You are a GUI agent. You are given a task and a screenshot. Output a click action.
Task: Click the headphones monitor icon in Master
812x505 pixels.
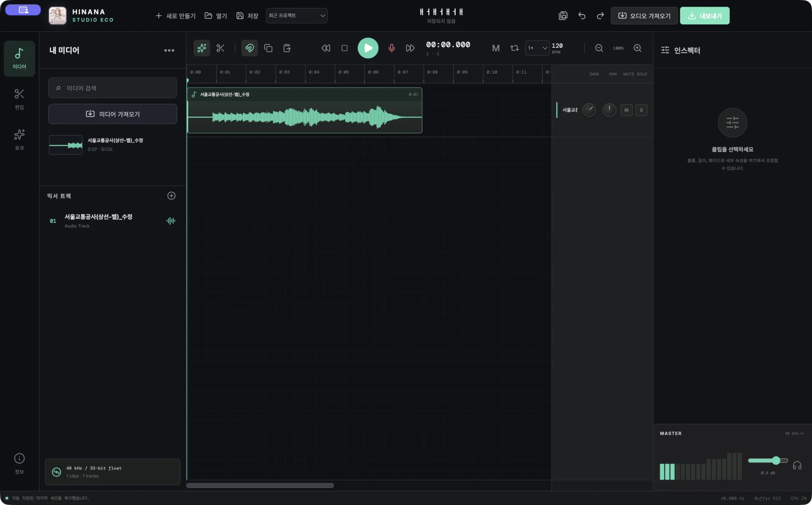[x=797, y=465]
